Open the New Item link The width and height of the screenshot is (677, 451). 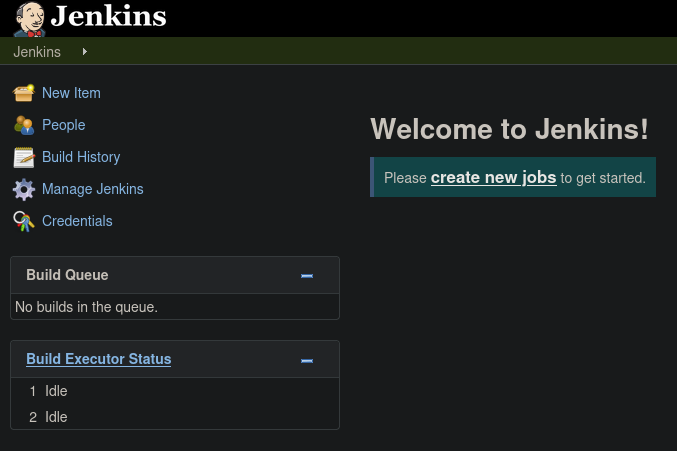pyautogui.click(x=71, y=93)
